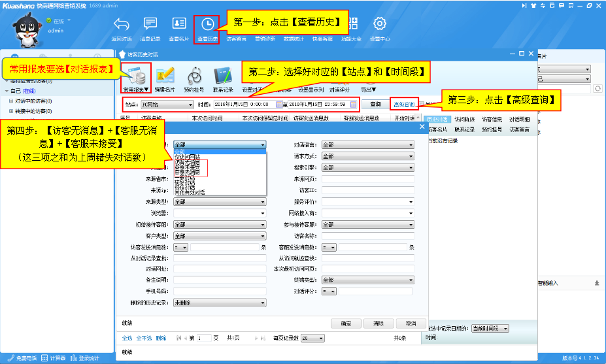Switch to the 访问轨迹 tab

tap(465, 120)
